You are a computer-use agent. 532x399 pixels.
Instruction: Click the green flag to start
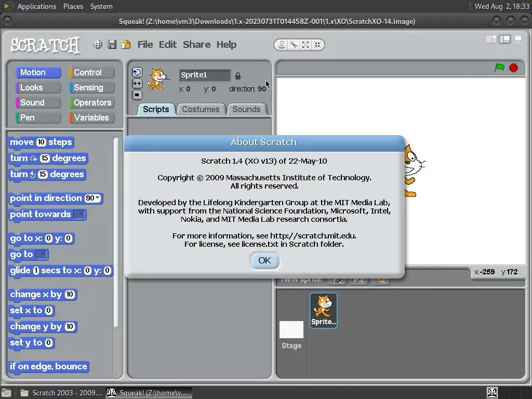coord(499,68)
